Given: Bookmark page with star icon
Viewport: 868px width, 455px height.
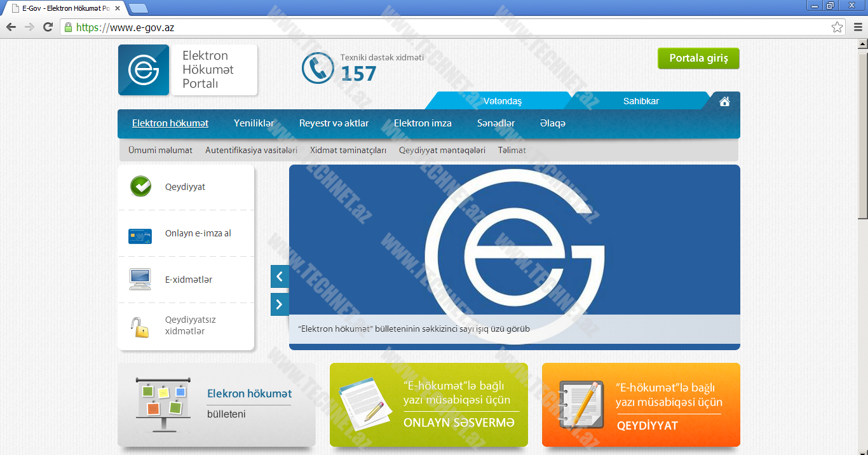Looking at the screenshot, I should tap(837, 27).
